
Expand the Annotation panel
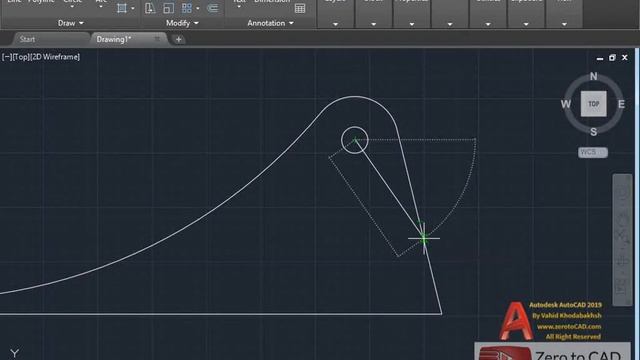click(270, 23)
